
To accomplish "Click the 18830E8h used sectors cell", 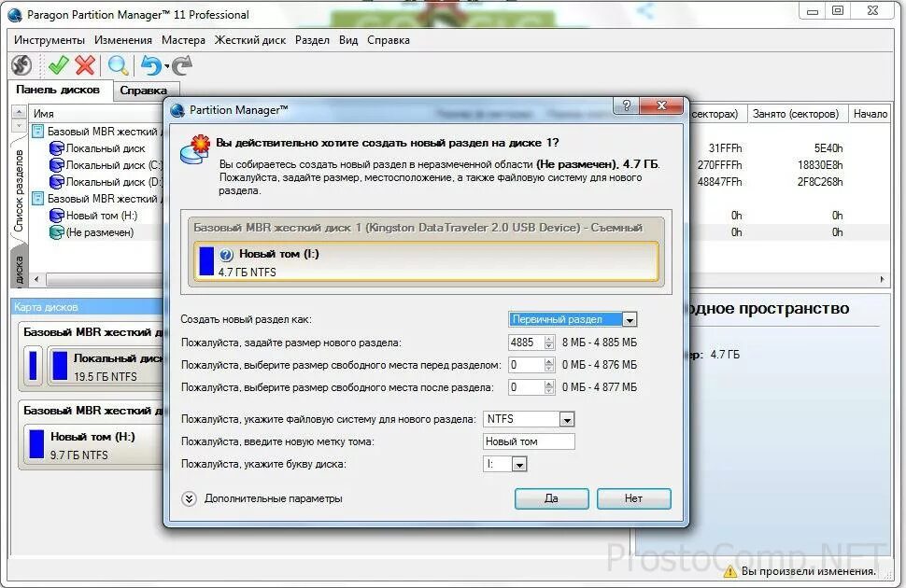I will [820, 165].
